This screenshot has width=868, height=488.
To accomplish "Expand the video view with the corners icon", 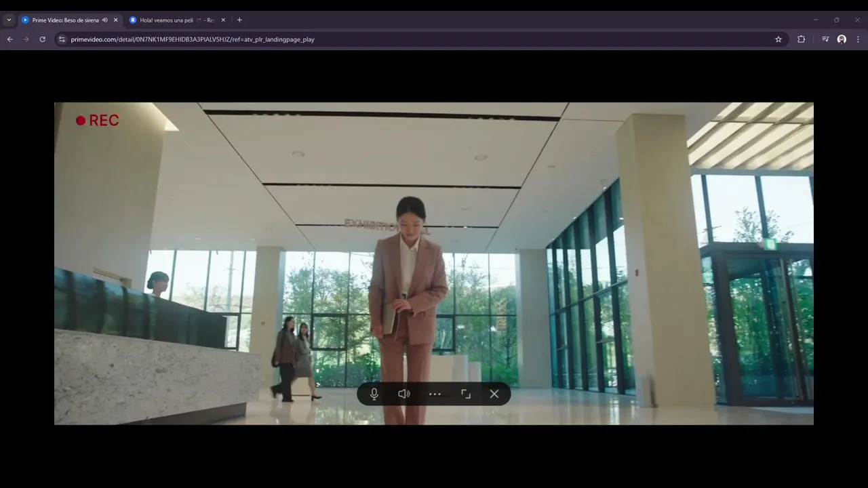I will tap(466, 394).
